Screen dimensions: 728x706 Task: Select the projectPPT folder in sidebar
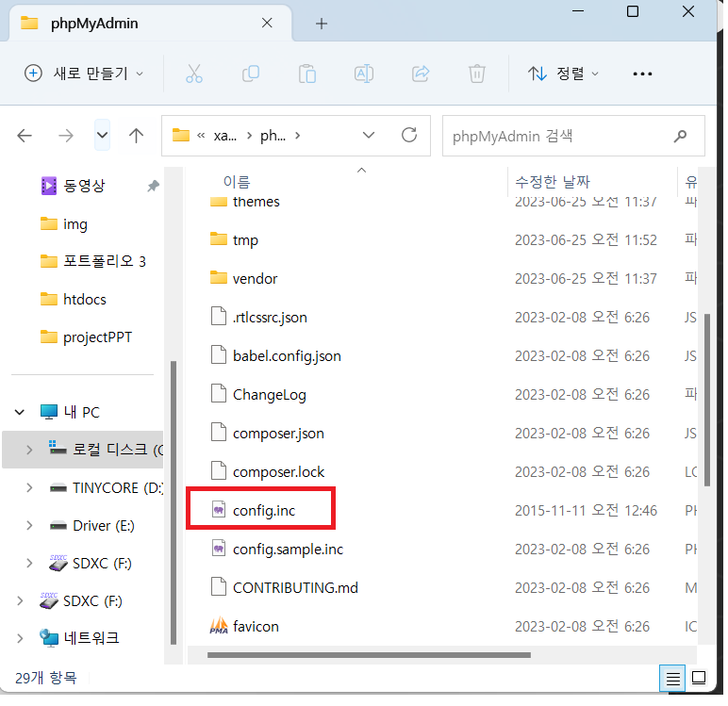click(87, 337)
